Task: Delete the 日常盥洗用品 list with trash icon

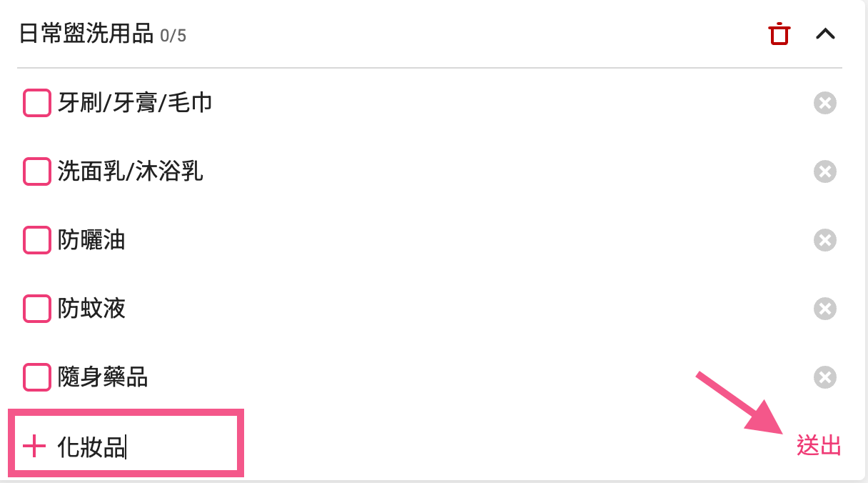Action: click(x=779, y=34)
